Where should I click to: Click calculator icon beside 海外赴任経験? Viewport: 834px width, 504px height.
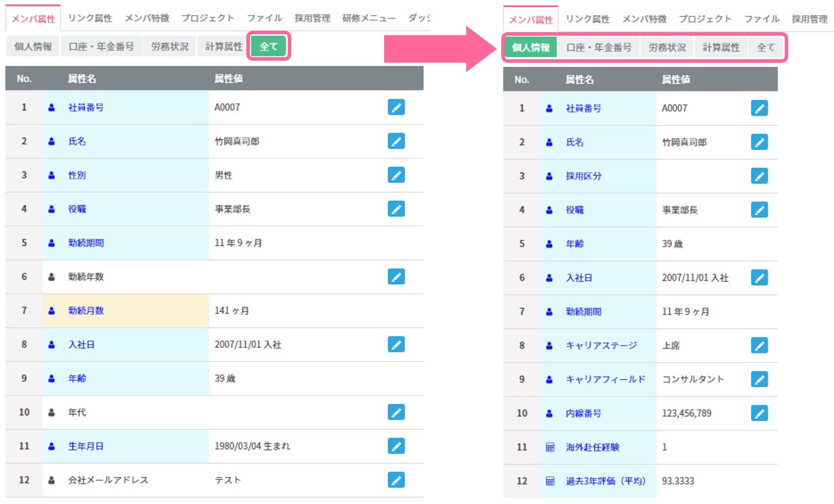[550, 448]
